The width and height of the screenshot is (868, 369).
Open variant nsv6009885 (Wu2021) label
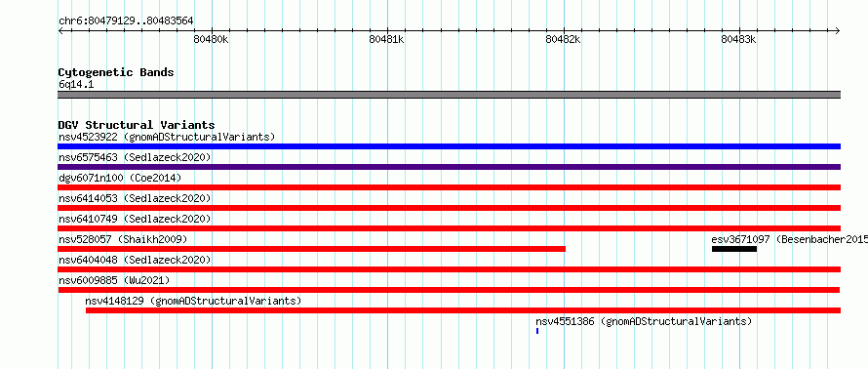[x=114, y=280]
